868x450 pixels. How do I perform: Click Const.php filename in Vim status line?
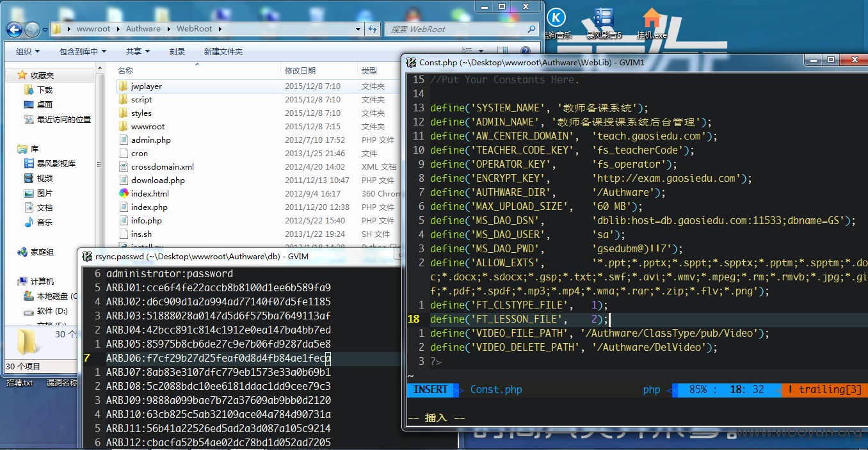click(496, 390)
